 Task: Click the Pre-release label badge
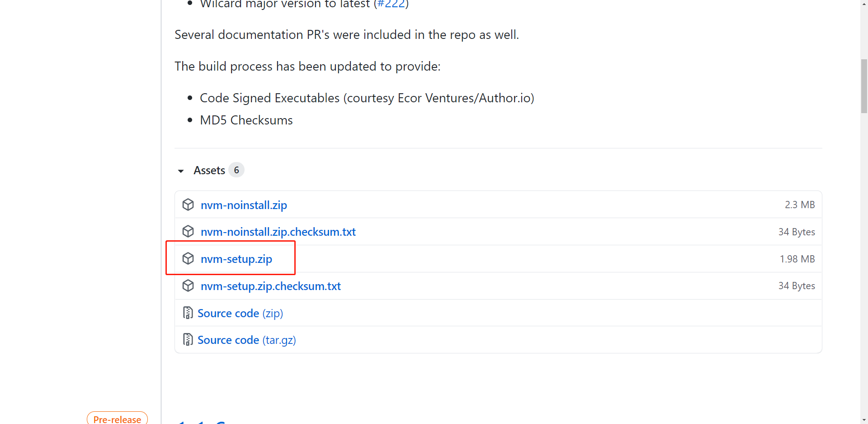117,419
